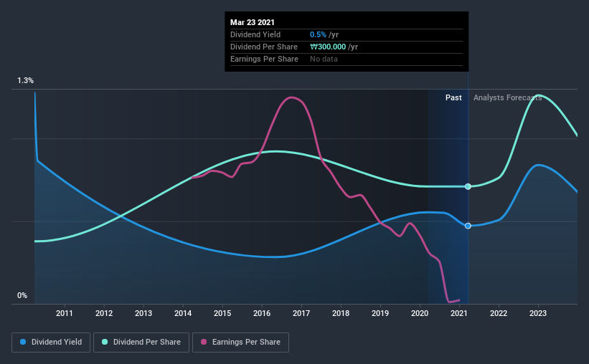
Task: Toggle the Dividend Per Share legend series
Action: coord(141,343)
